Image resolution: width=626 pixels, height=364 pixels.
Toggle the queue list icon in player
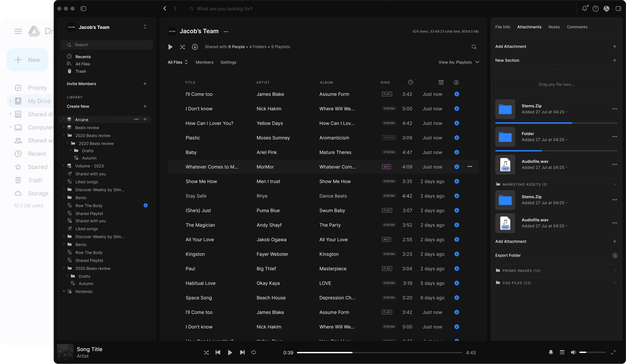[x=562, y=352]
